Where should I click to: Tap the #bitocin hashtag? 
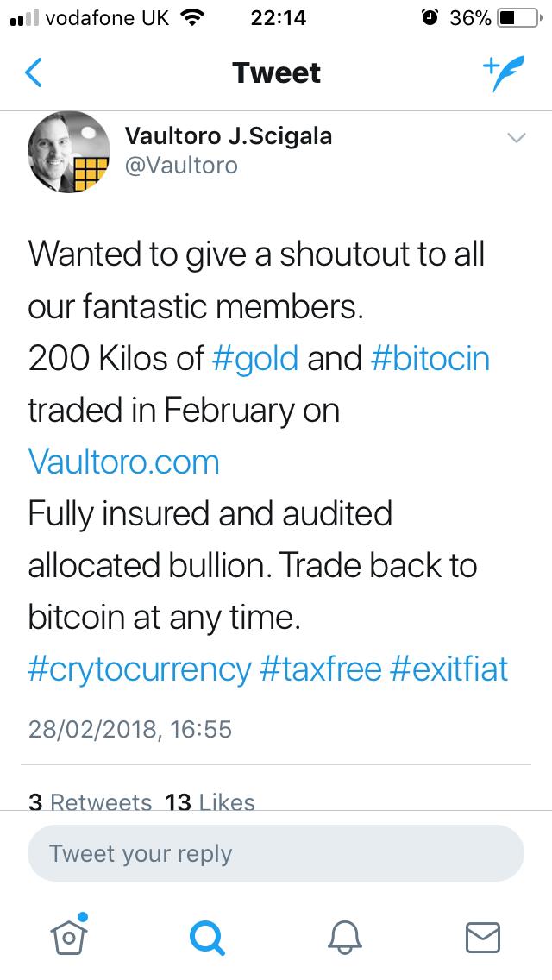click(x=430, y=358)
